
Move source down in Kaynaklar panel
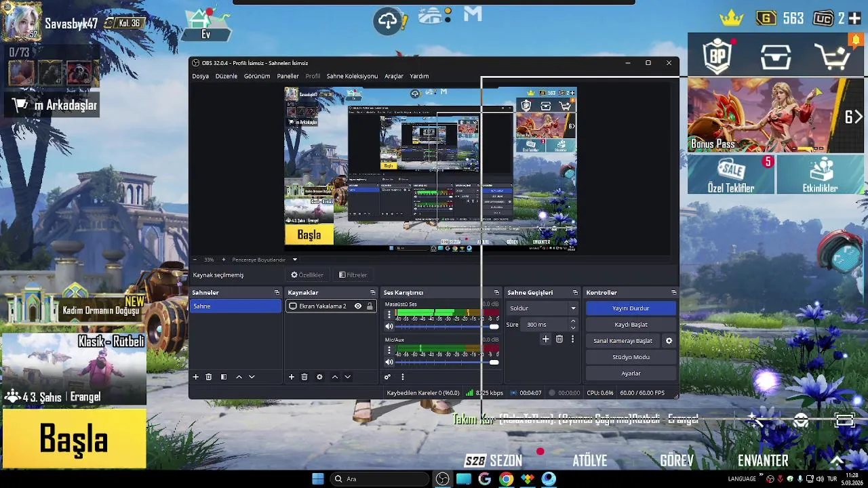[347, 377]
